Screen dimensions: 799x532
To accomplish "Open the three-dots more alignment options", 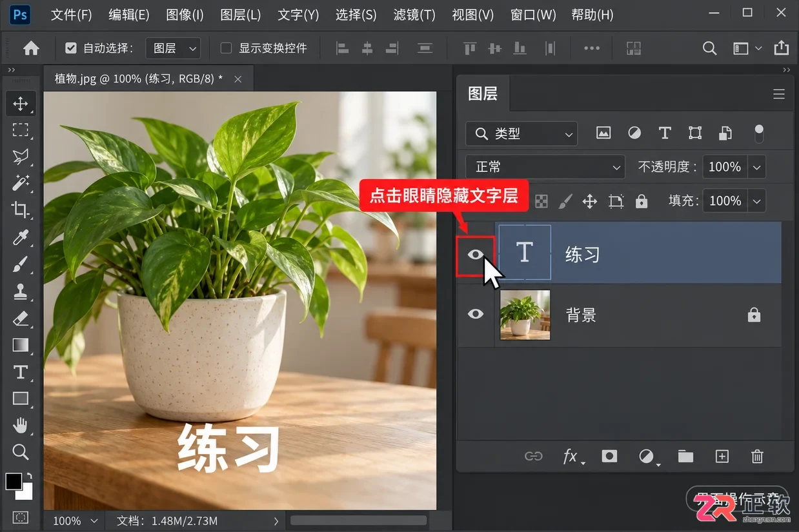I will click(592, 48).
